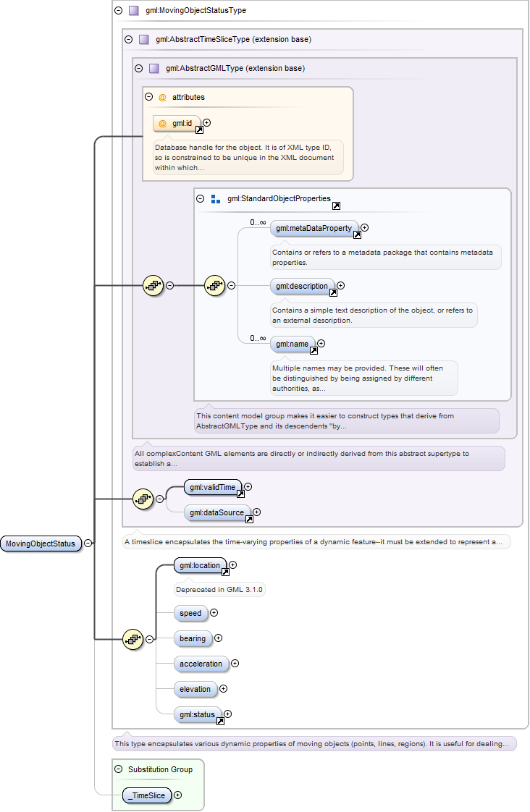530x812 pixels.
Task: Collapse the Substitution Group box
Action: [x=118, y=769]
